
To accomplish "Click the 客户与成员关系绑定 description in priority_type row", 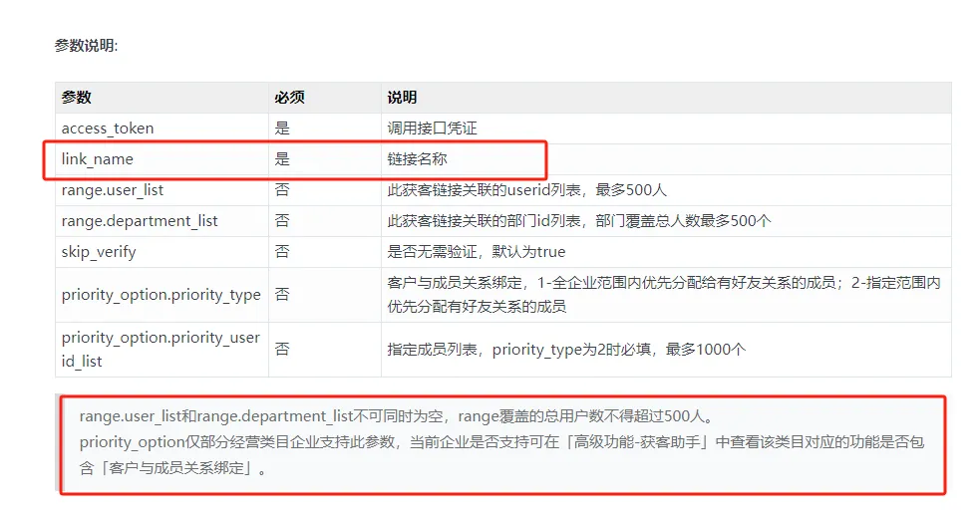I will click(x=663, y=295).
